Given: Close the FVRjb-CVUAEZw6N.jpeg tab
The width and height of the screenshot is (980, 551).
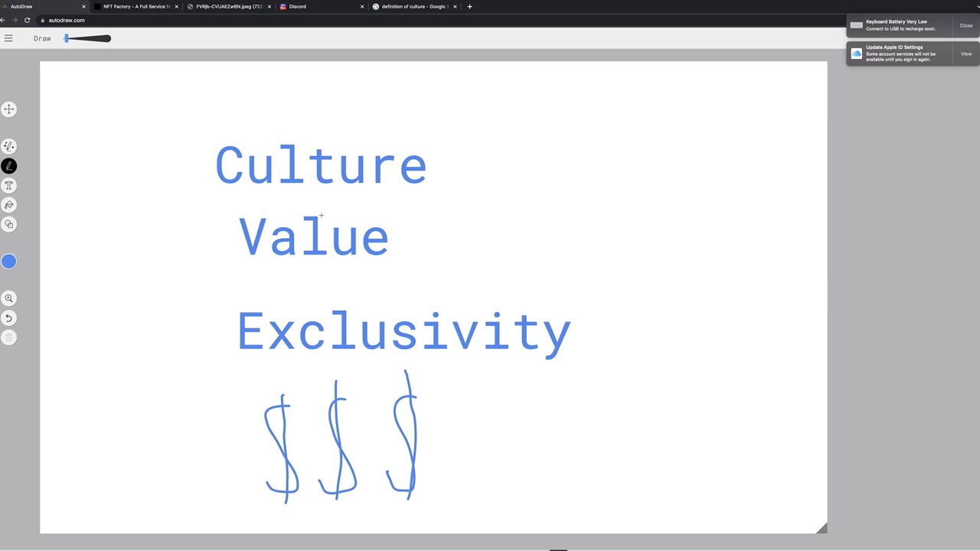Looking at the screenshot, I should pos(269,7).
